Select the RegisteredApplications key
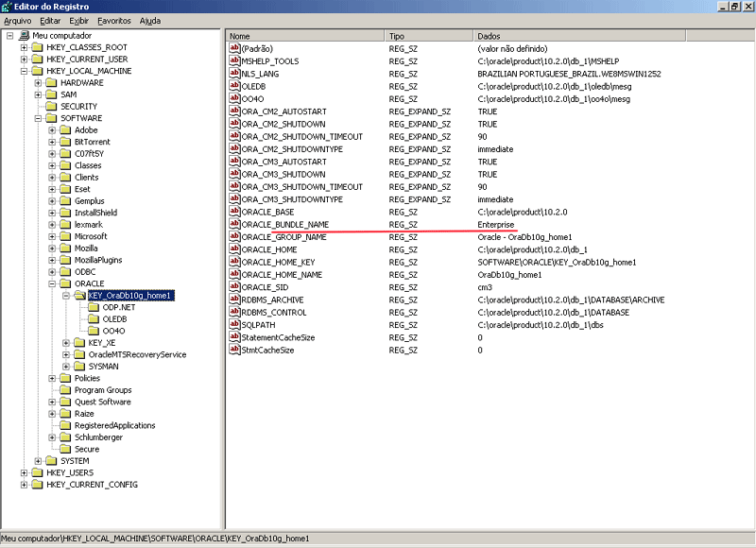This screenshot has height=548, width=756. [x=114, y=425]
